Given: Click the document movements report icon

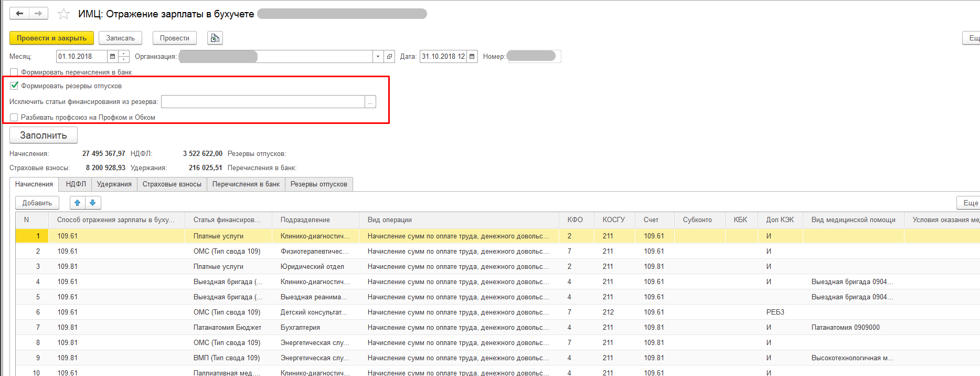Looking at the screenshot, I should [215, 38].
